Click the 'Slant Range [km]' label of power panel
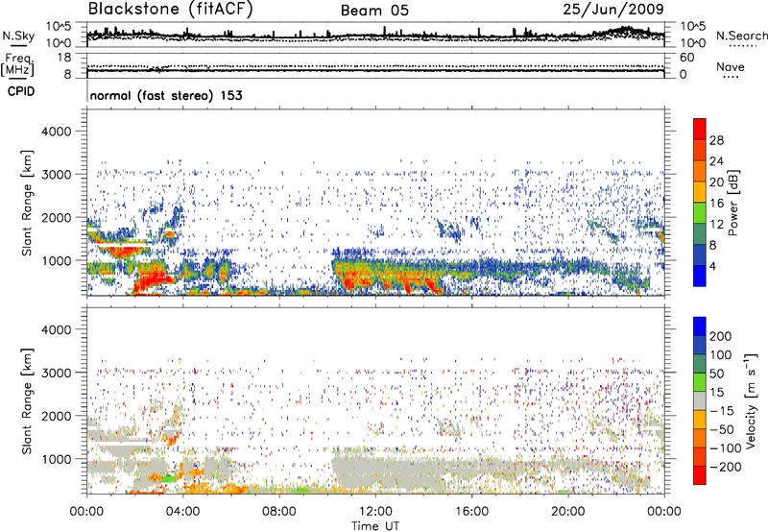 tap(27, 203)
